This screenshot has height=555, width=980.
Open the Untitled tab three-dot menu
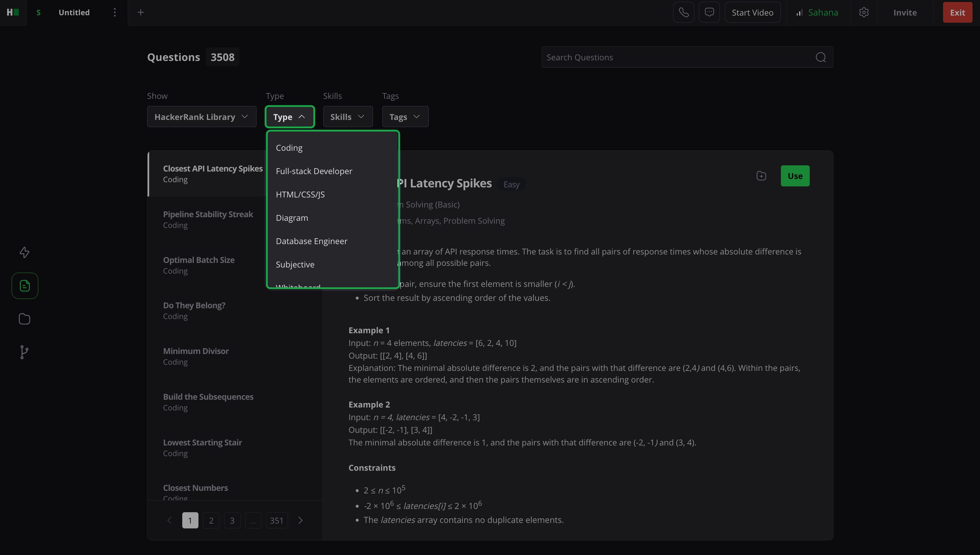tap(114, 13)
